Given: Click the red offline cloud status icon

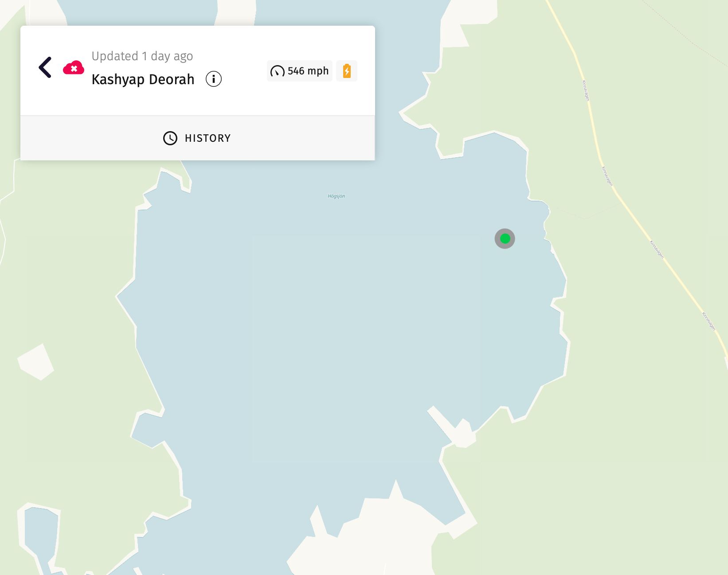Looking at the screenshot, I should coord(74,67).
